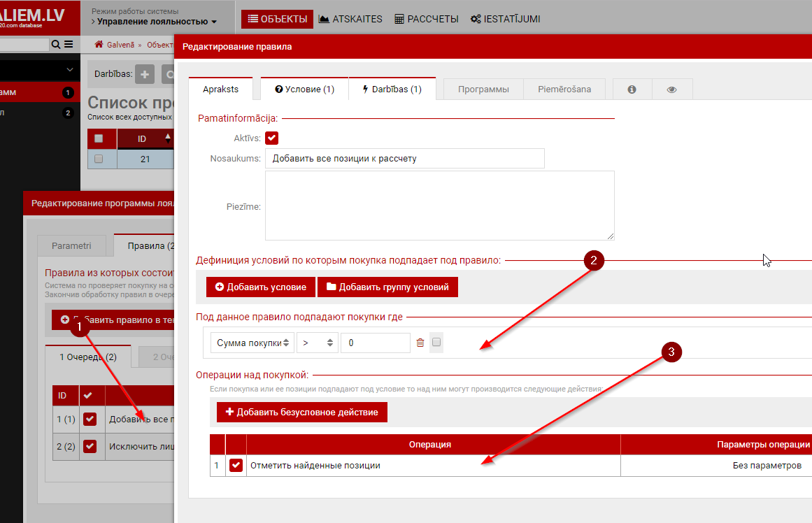Click the orange trash icon in condition row
The width and height of the screenshot is (812, 523).
tap(420, 343)
